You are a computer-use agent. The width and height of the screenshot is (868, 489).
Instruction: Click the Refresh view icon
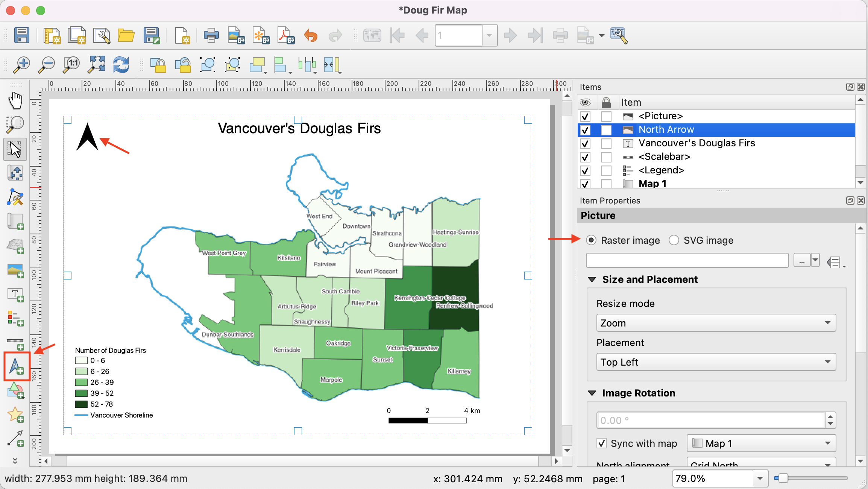[x=121, y=65]
